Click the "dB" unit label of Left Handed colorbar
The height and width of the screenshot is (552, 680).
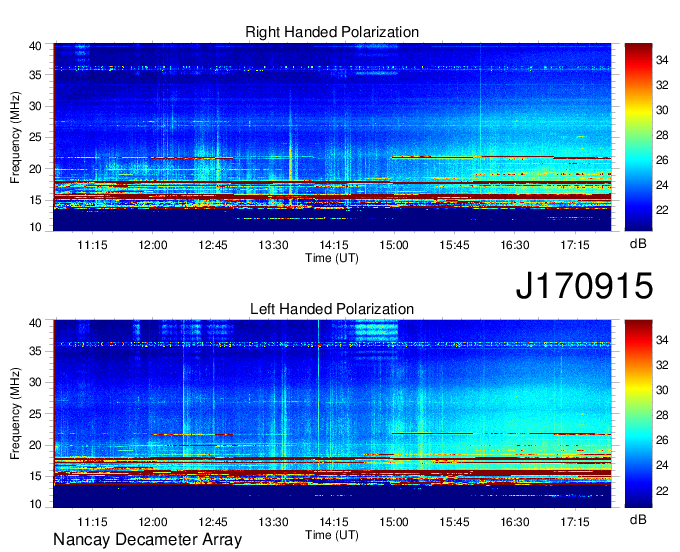point(638,519)
